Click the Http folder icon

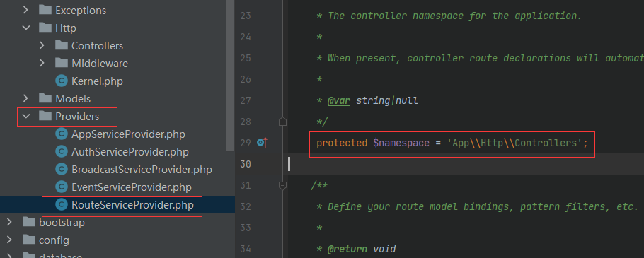pyautogui.click(x=45, y=28)
